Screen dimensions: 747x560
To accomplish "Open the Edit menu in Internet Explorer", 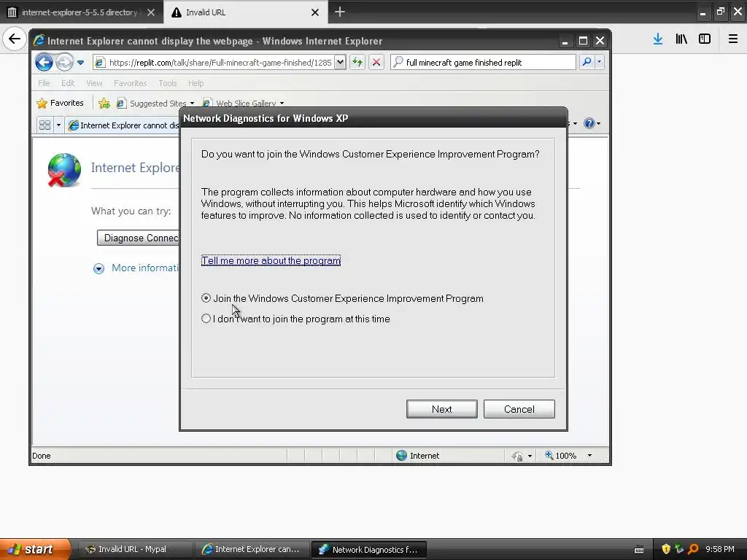I will click(x=68, y=83).
